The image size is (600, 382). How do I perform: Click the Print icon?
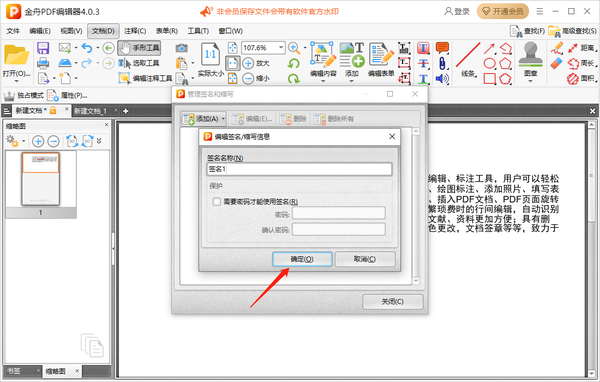tap(43, 63)
